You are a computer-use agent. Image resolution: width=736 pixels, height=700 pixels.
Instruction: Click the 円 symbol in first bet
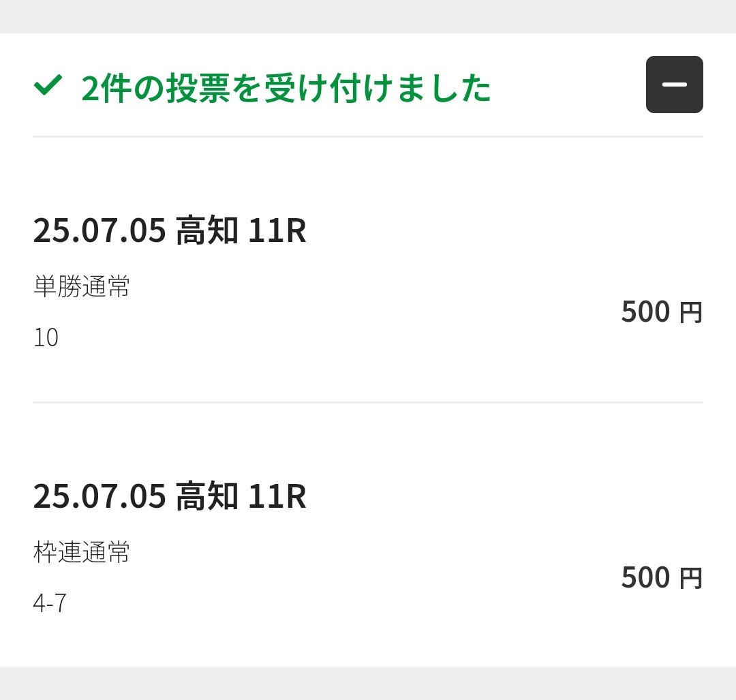click(691, 313)
